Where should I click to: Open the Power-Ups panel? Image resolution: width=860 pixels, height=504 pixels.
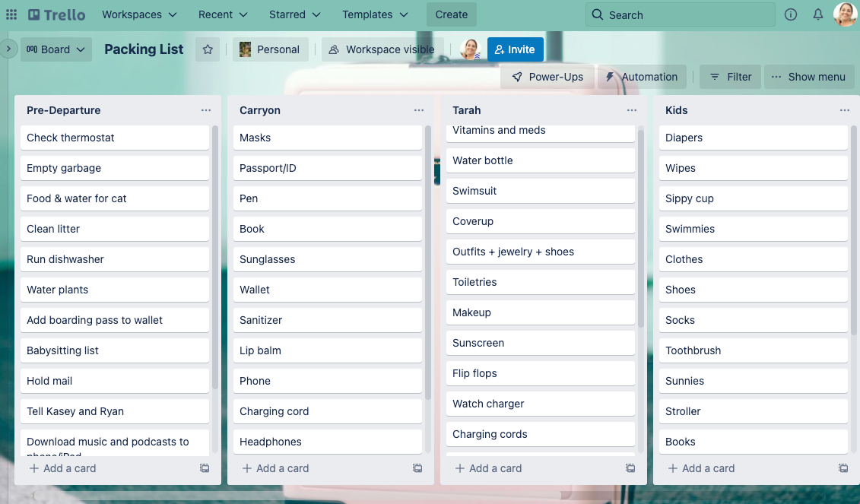[x=547, y=77]
